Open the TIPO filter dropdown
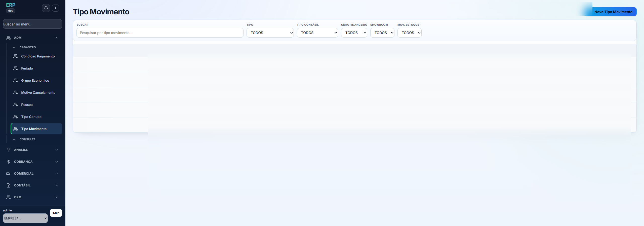The width and height of the screenshot is (644, 226). 270,33
